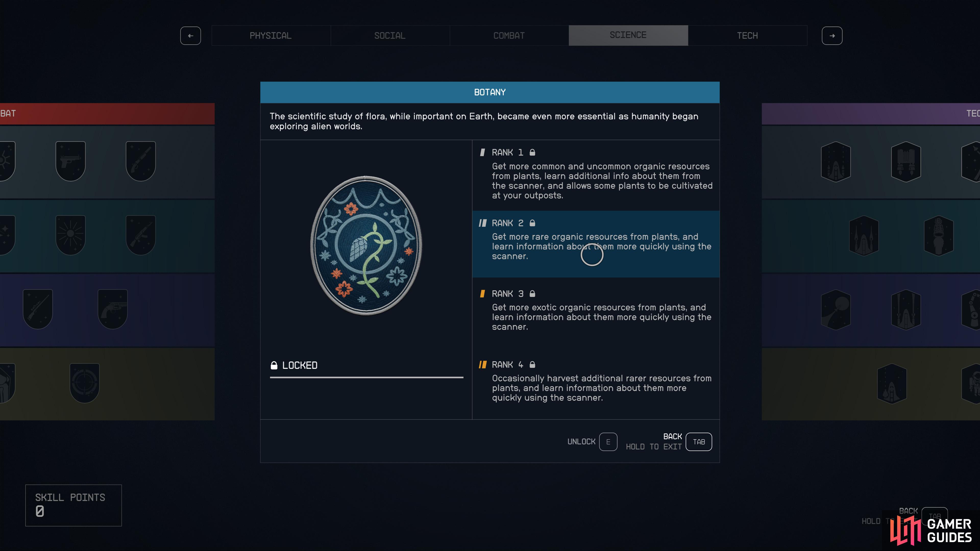Image resolution: width=980 pixels, height=551 pixels.
Task: Select the shotgun skill badge
Action: (x=140, y=161)
